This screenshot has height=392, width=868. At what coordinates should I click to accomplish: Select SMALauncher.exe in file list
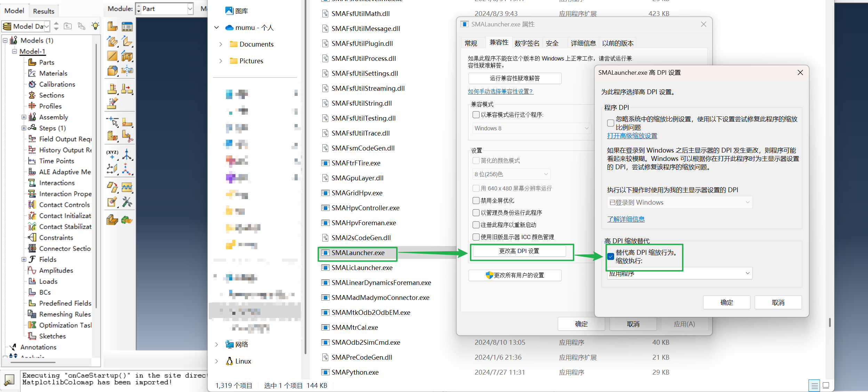point(358,253)
